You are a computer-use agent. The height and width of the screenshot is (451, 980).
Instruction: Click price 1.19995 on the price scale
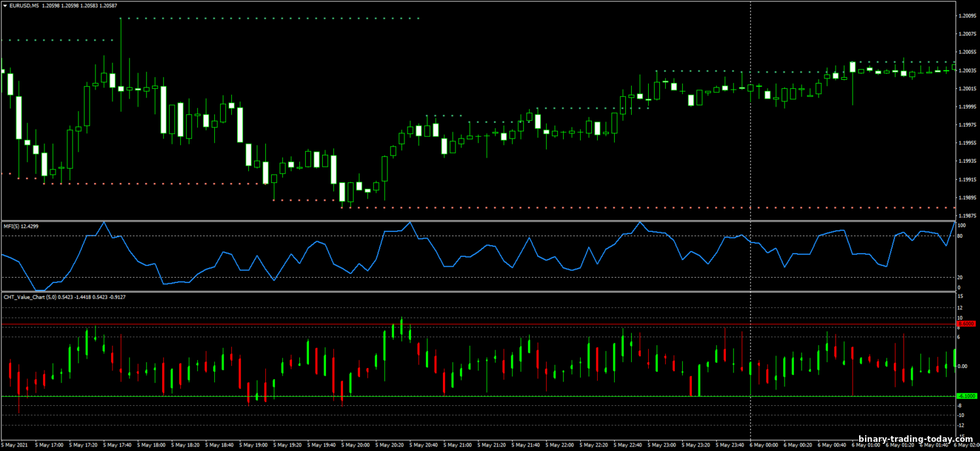coord(968,107)
